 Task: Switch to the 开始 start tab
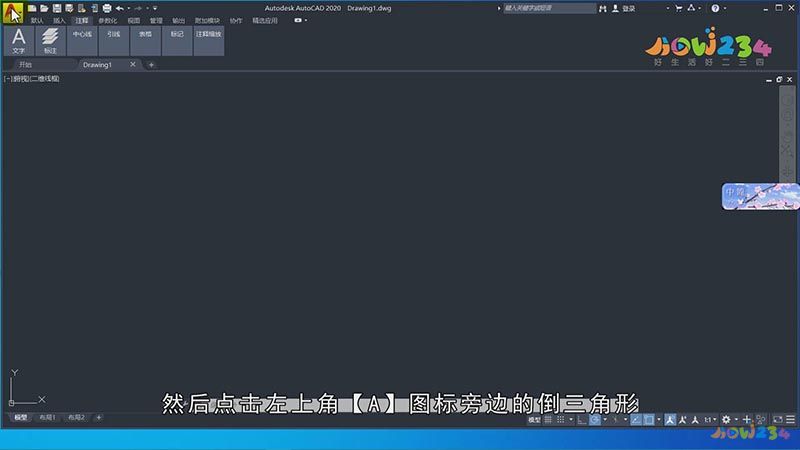[26, 65]
